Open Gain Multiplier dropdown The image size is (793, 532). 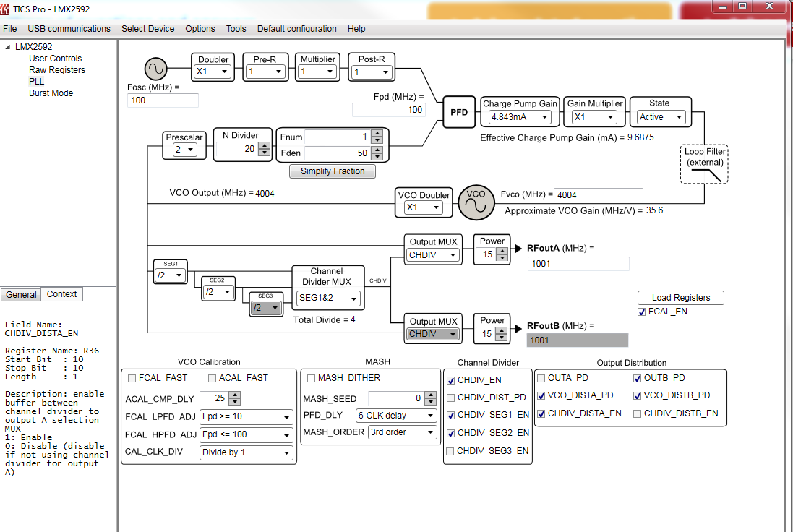(x=593, y=117)
